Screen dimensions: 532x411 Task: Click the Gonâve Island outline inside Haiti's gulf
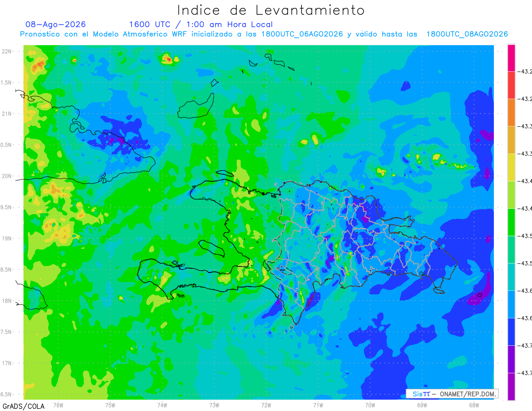(212, 248)
